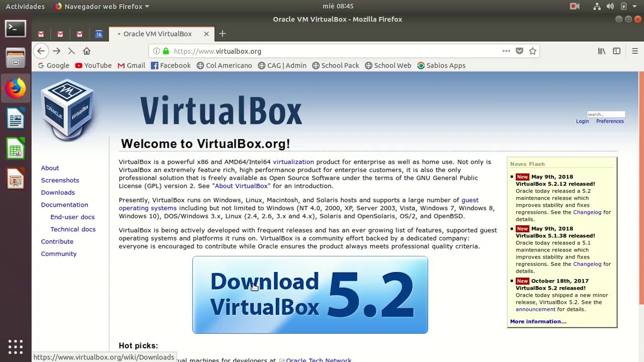
Task: Go forward with Firefox forward arrow
Action: pos(56,51)
